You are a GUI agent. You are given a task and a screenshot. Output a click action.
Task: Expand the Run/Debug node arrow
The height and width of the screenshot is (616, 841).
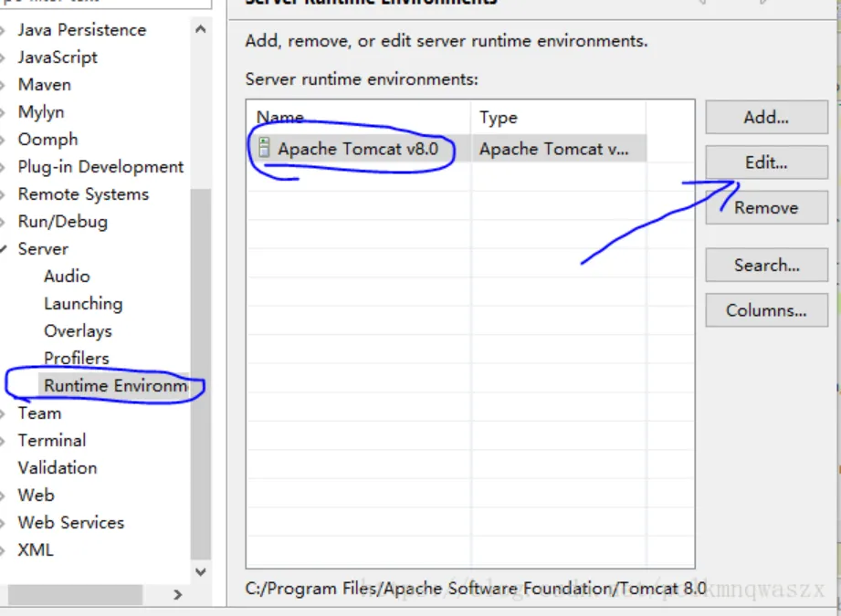(x=3, y=222)
